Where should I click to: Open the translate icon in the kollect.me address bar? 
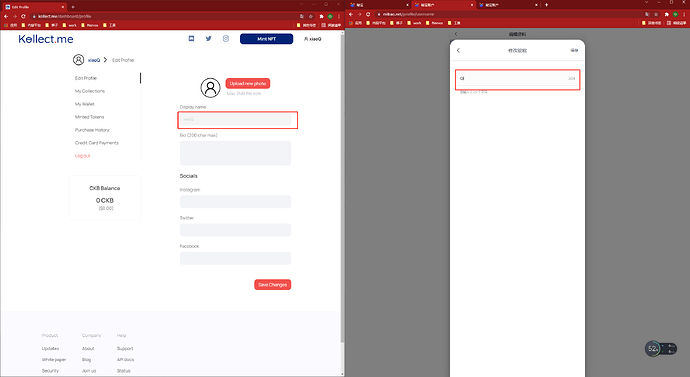(x=302, y=16)
